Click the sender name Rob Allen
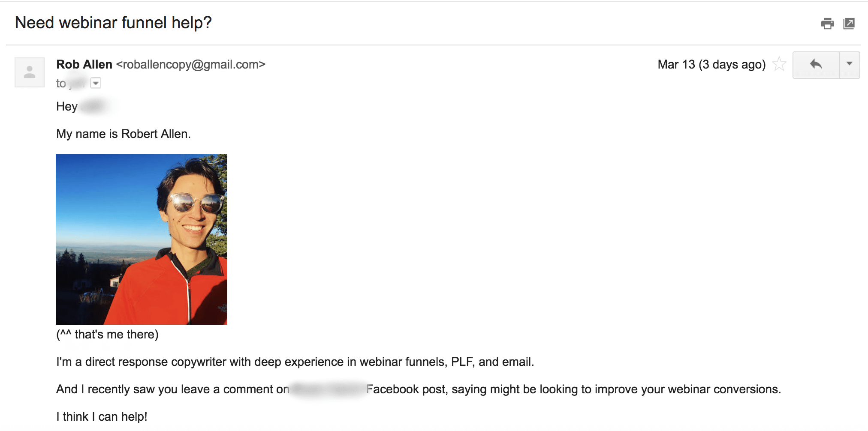Screen dimensions: 868x431 coord(84,64)
